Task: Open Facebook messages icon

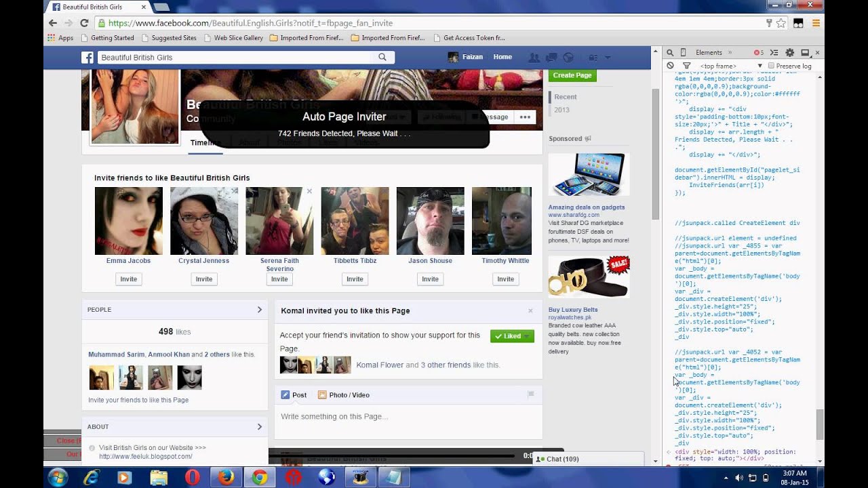Action: point(551,58)
